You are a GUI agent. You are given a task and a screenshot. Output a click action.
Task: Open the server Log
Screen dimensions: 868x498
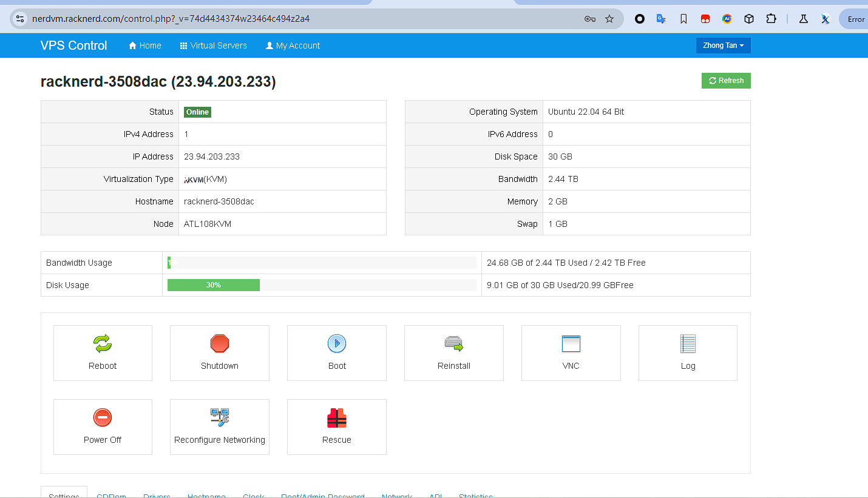[688, 353]
